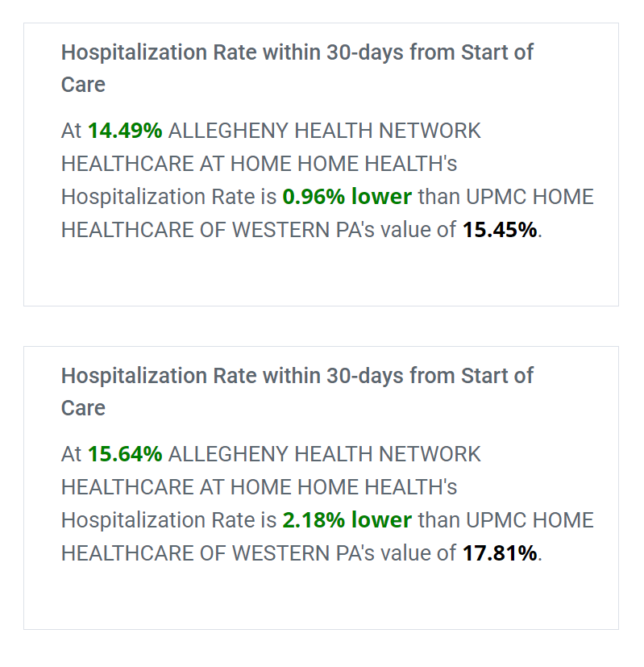Click the green '2.18% lower' text
The height and width of the screenshot is (667, 644).
(x=347, y=520)
